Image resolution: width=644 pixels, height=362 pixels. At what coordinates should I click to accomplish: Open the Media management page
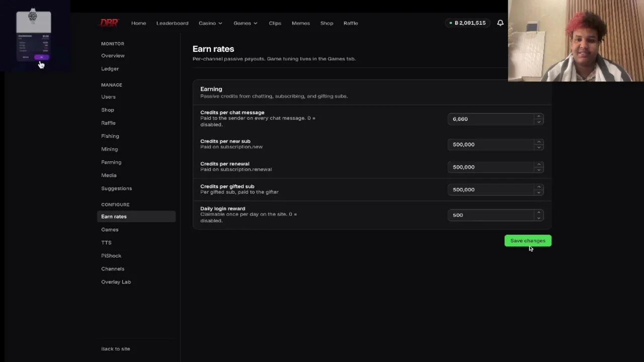[109, 175]
